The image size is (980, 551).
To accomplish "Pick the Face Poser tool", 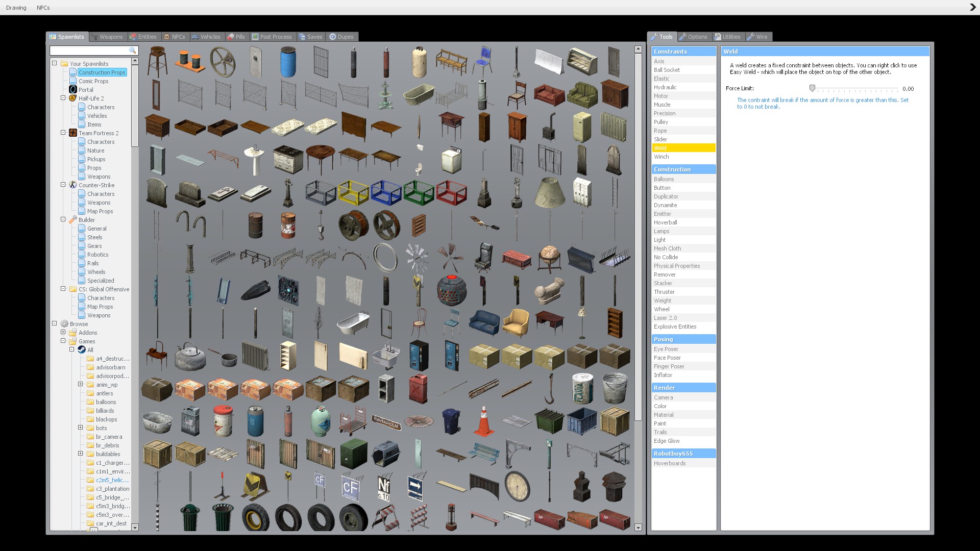I will [683, 358].
